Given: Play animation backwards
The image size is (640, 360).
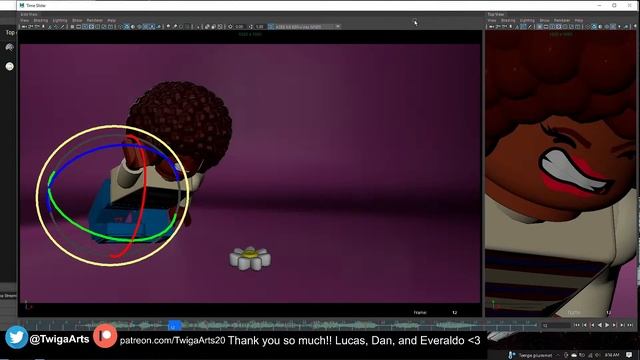Looking at the screenshot, I should tap(600, 325).
